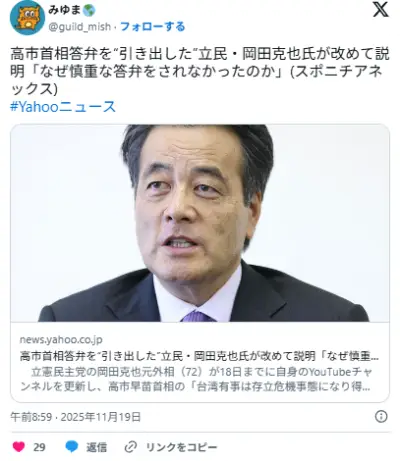Click the みゆま display name
The height and width of the screenshot is (461, 400).
click(x=65, y=10)
